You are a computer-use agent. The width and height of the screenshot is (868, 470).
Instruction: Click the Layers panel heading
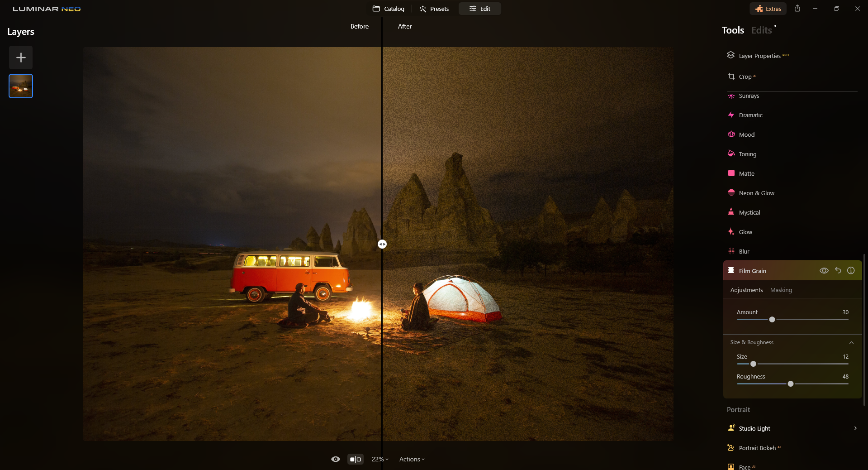point(21,32)
